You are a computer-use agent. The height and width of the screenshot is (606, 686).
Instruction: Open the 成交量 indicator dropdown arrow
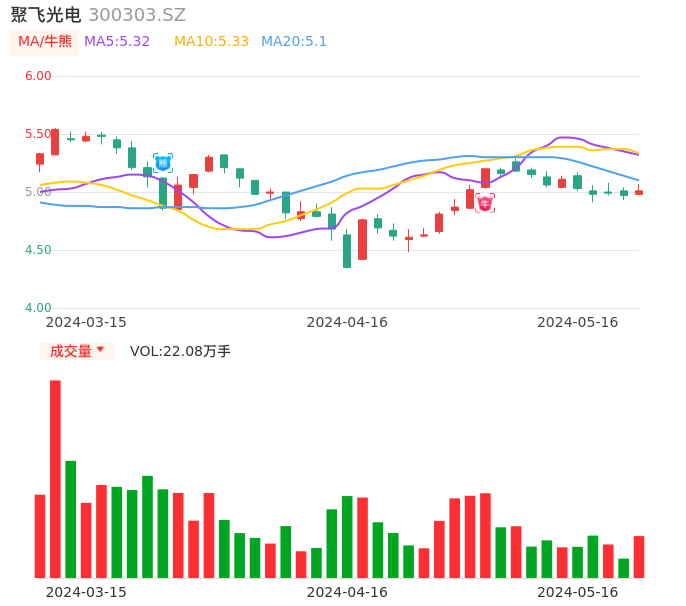(x=100, y=350)
